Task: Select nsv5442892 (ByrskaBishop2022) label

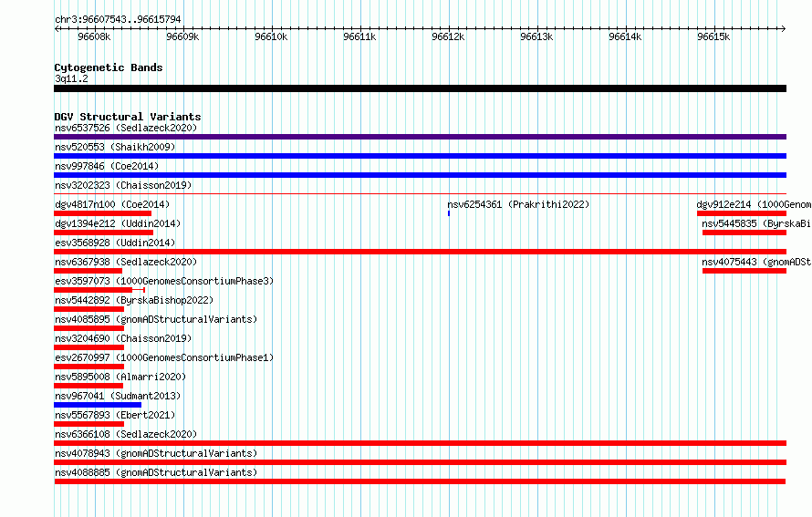Action: click(x=134, y=300)
